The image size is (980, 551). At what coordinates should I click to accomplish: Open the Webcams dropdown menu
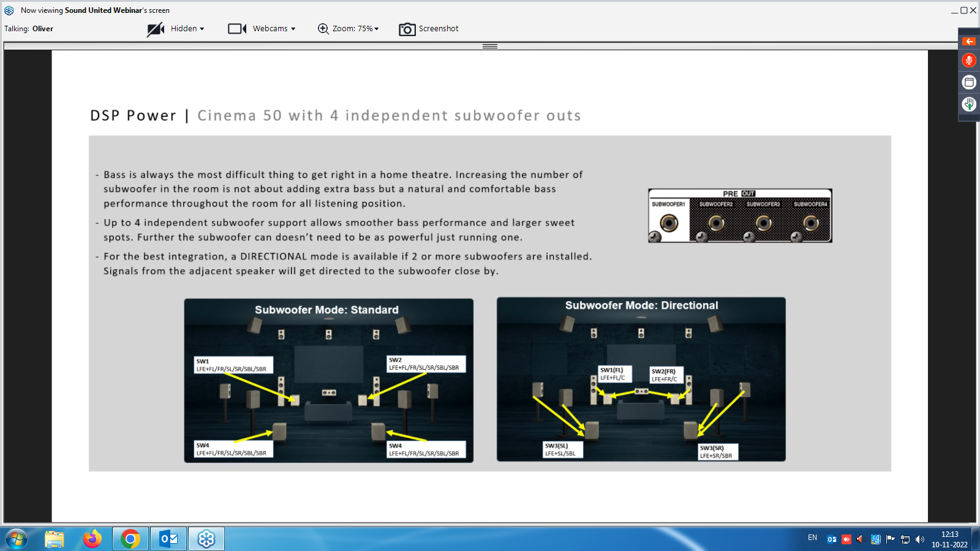pos(274,29)
